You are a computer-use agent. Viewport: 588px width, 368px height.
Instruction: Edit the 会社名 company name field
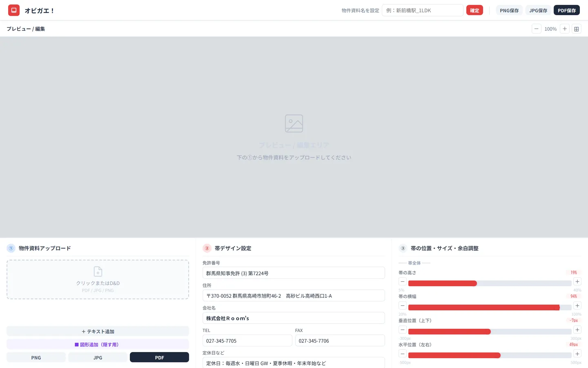294,318
